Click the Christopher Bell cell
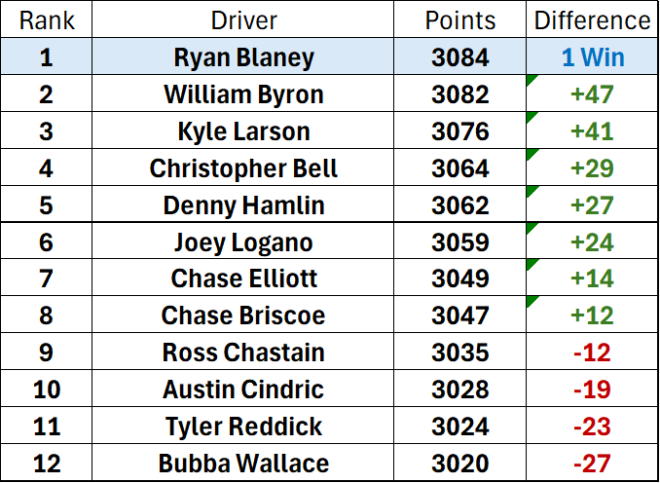The image size is (660, 483). [x=244, y=168]
